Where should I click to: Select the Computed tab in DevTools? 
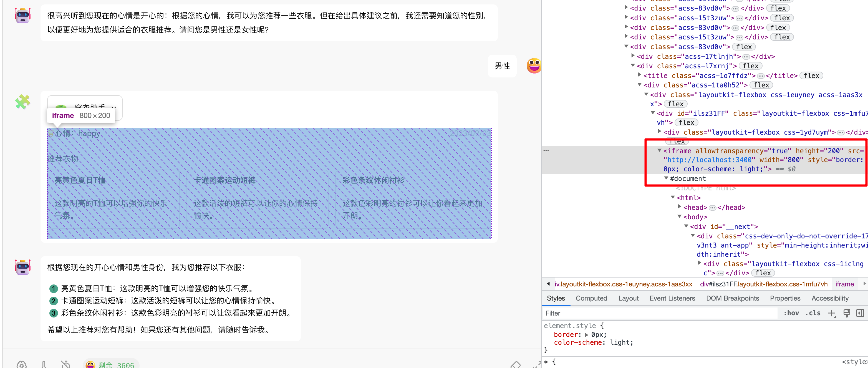[x=592, y=299]
